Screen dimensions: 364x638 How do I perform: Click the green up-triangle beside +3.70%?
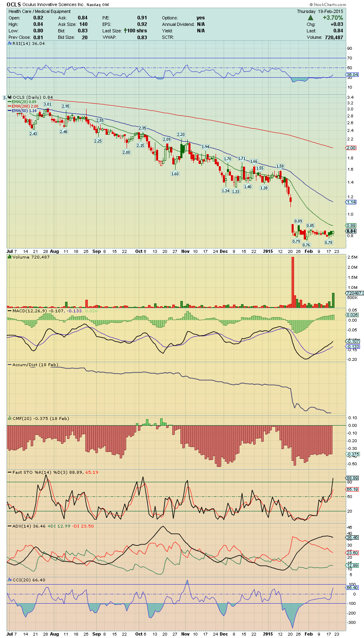coord(311,18)
